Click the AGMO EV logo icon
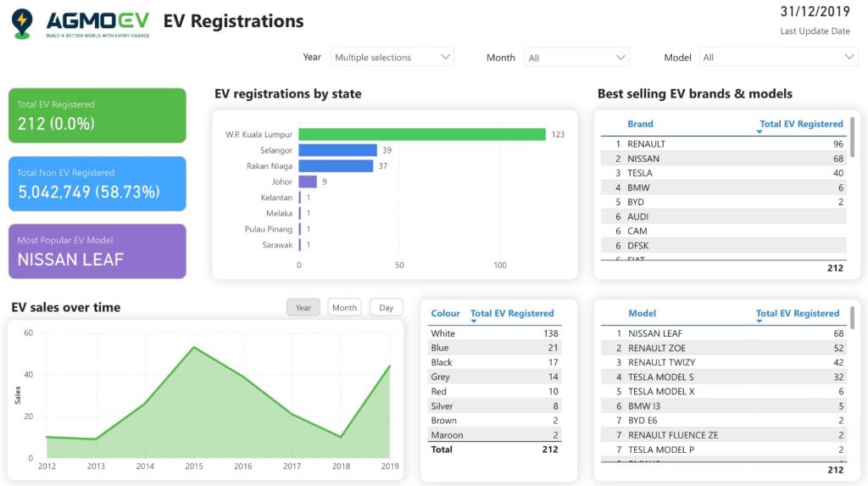Image resolution: width=868 pixels, height=486 pixels. [x=22, y=23]
